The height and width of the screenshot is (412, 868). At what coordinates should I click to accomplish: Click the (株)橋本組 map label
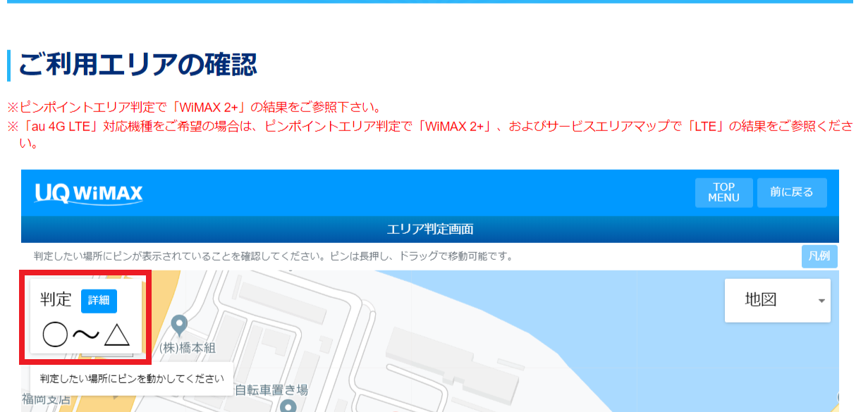(x=187, y=348)
